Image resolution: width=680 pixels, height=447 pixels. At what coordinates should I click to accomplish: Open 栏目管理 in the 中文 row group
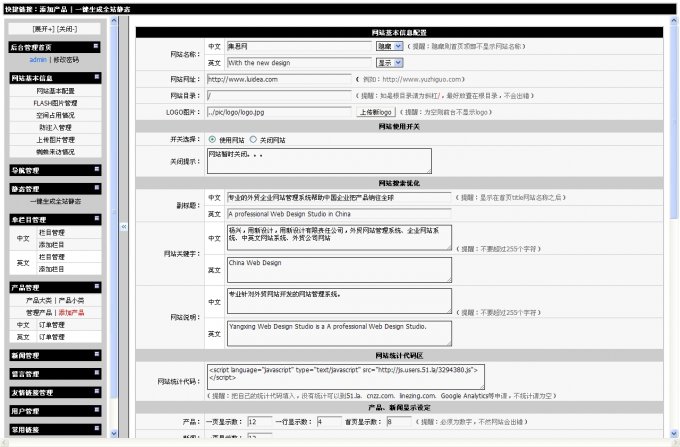click(x=52, y=232)
